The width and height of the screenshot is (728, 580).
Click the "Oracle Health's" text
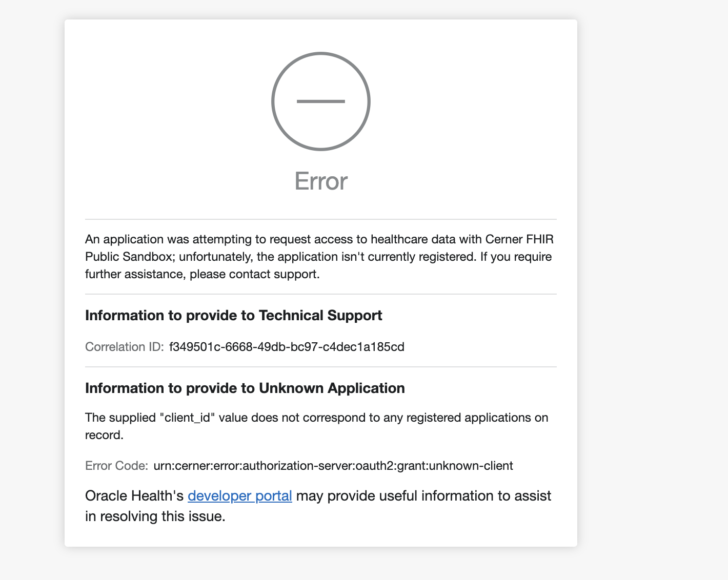(134, 496)
